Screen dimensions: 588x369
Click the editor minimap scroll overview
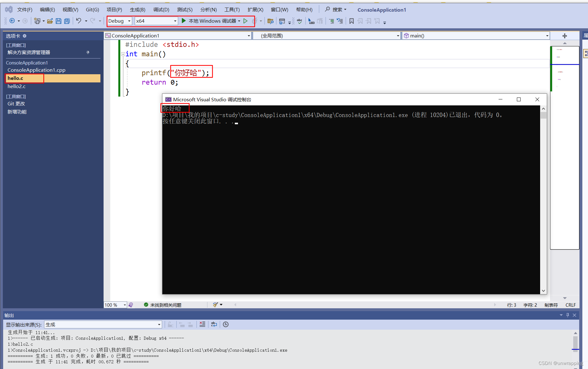click(565, 148)
